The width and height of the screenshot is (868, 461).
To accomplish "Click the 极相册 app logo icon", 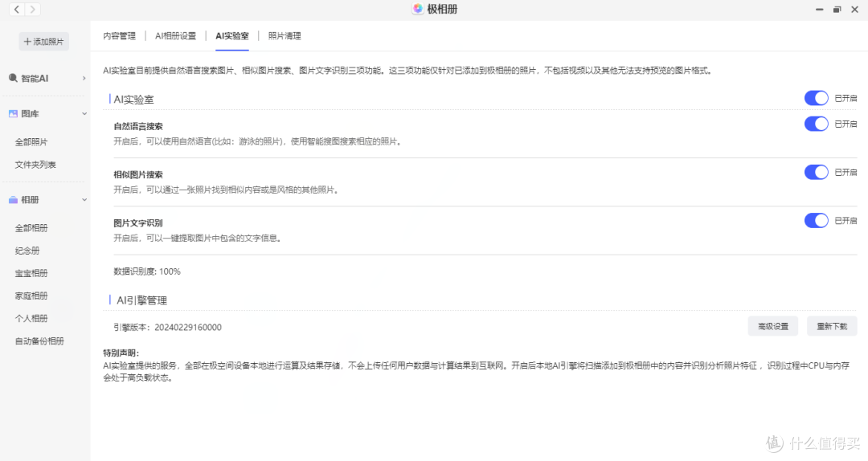I will [418, 9].
